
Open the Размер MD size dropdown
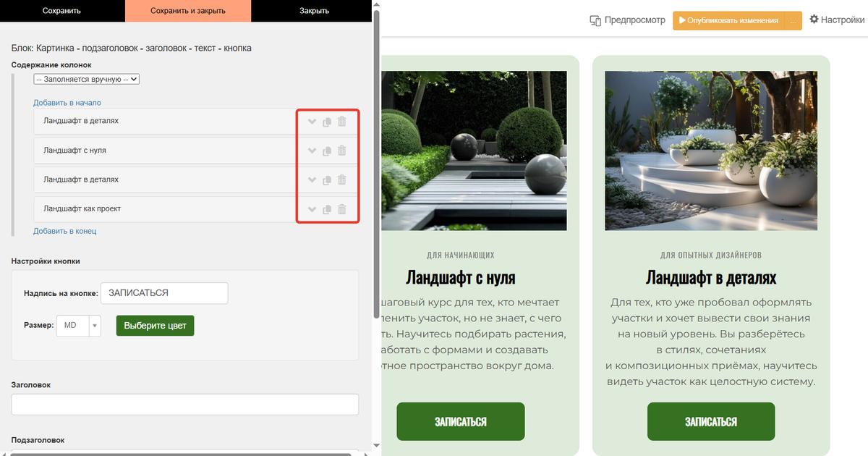78,326
